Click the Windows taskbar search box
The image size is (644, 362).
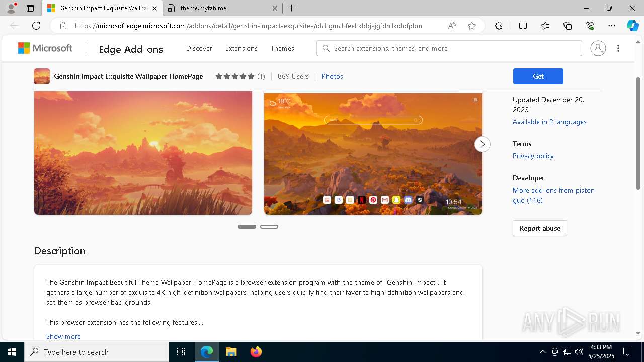pyautogui.click(x=97, y=352)
